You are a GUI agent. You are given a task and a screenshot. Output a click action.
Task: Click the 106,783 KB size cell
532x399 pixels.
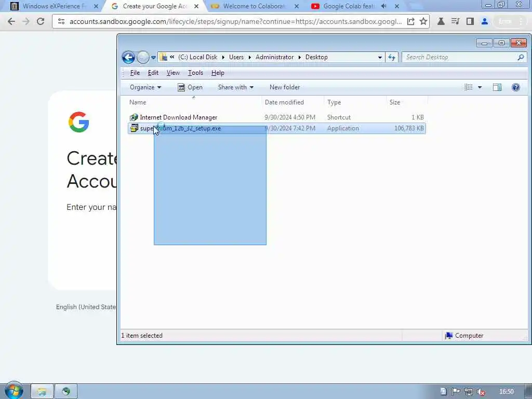[x=408, y=128]
